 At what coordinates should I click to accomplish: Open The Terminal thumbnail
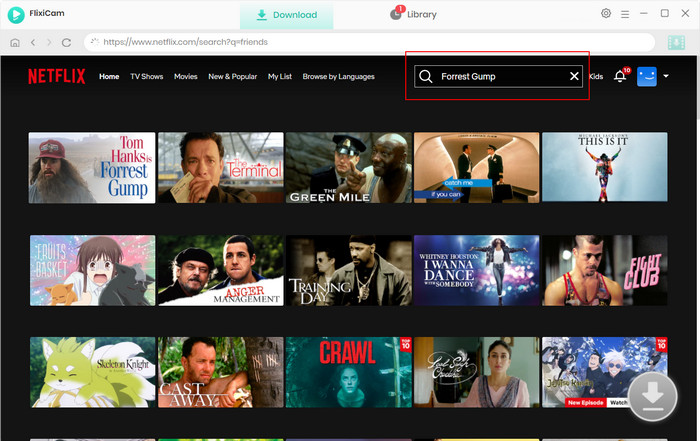tap(221, 167)
